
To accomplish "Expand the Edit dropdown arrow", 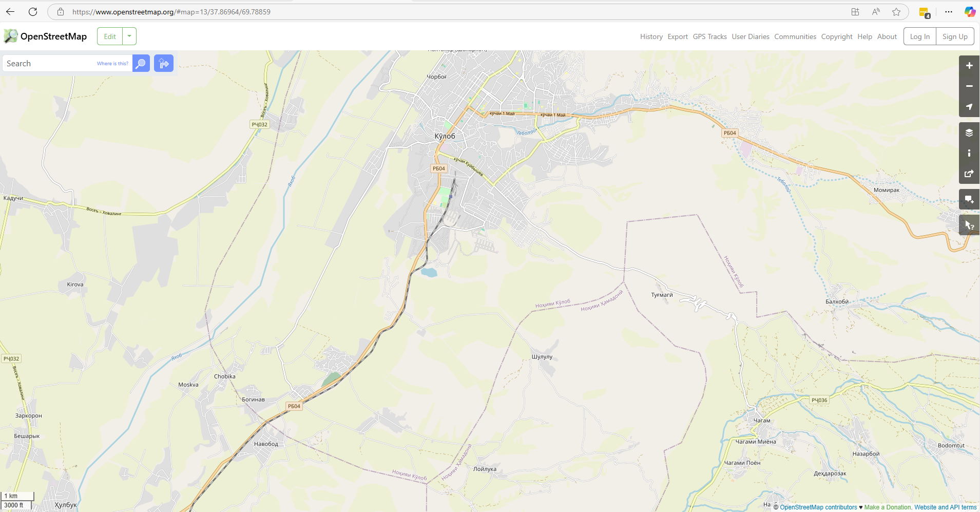I will (129, 36).
